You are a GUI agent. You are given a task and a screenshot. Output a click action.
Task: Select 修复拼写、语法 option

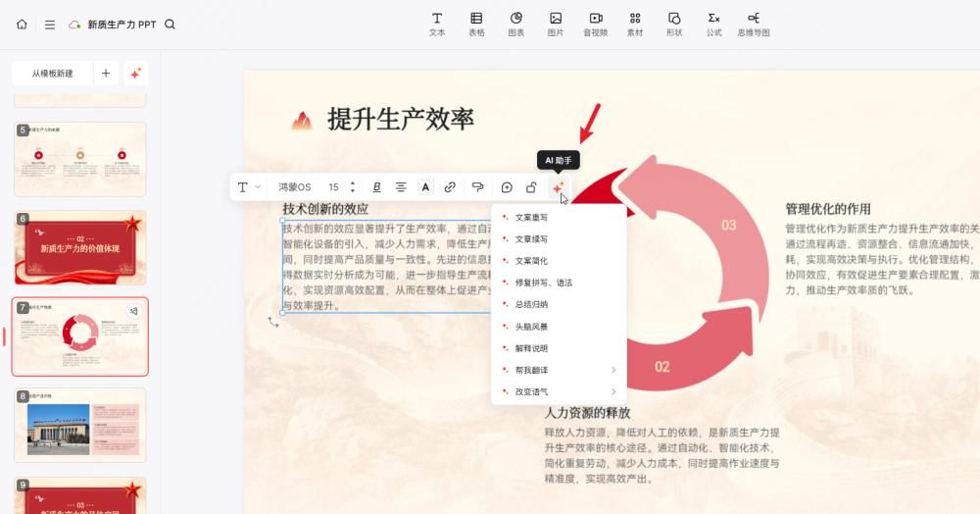[559, 283]
